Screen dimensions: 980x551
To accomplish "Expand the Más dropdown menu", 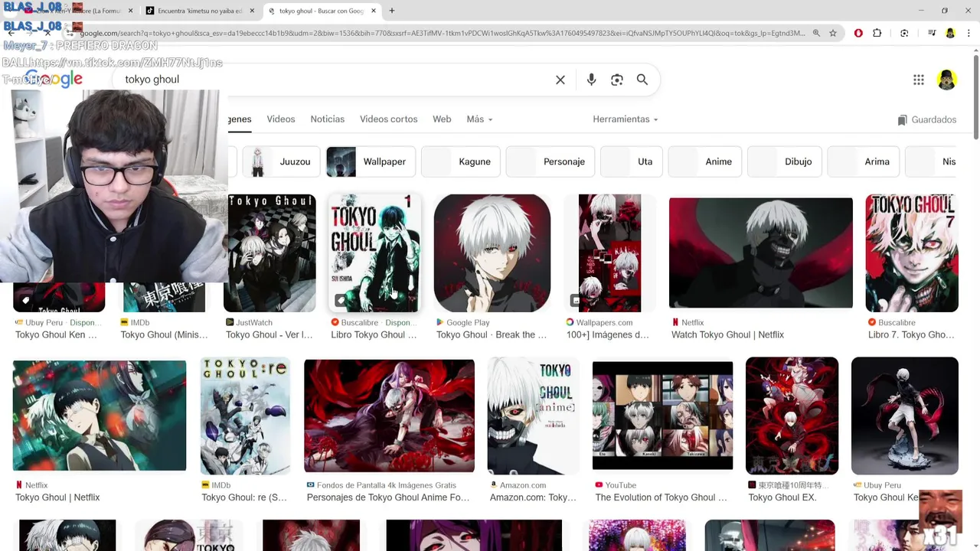I will coord(479,119).
